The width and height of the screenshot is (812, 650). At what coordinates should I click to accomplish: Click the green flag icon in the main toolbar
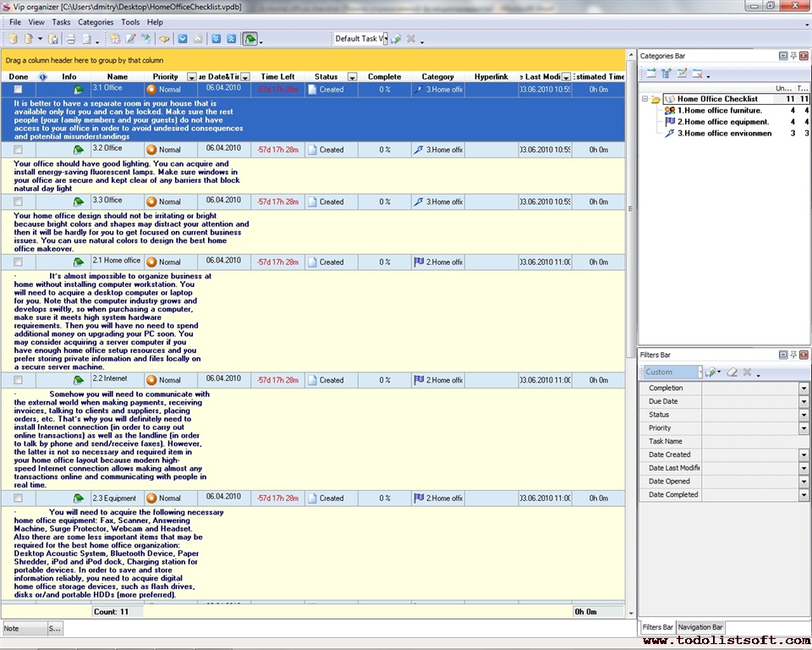click(250, 39)
